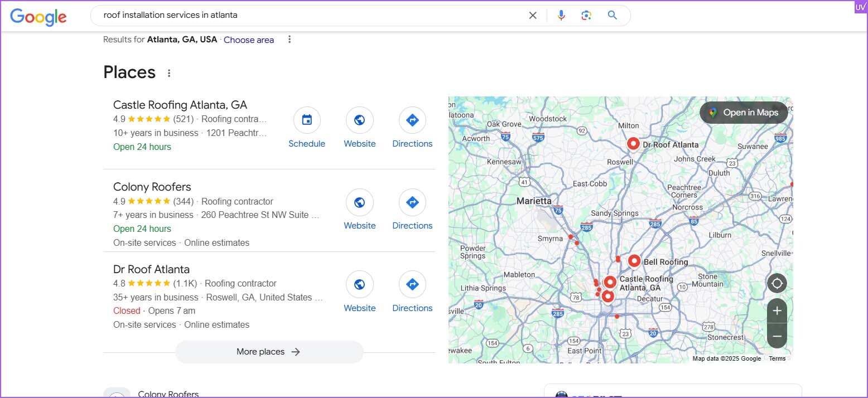868x398 pixels.
Task: Click into the search query field
Action: (312, 16)
